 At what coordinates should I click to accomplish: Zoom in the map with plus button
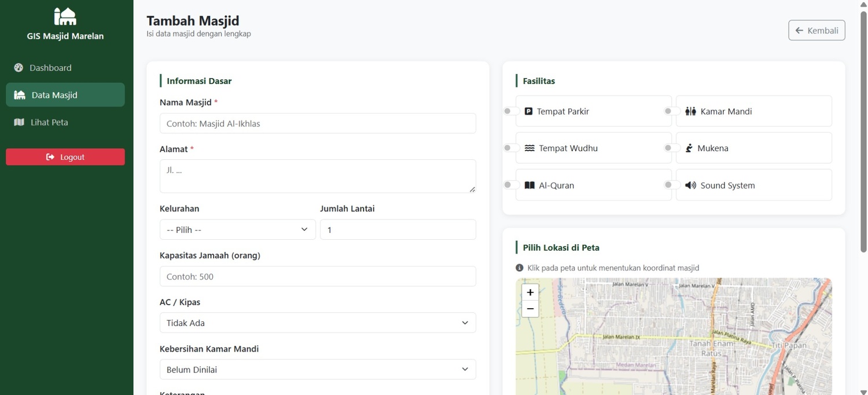point(530,292)
